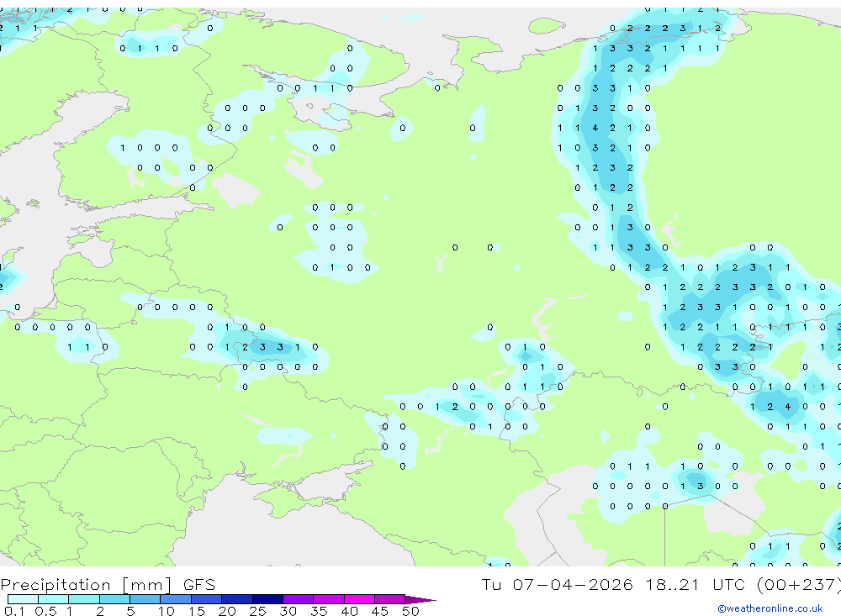
Task: Click the '35' legend scale label
Action: click(x=319, y=611)
